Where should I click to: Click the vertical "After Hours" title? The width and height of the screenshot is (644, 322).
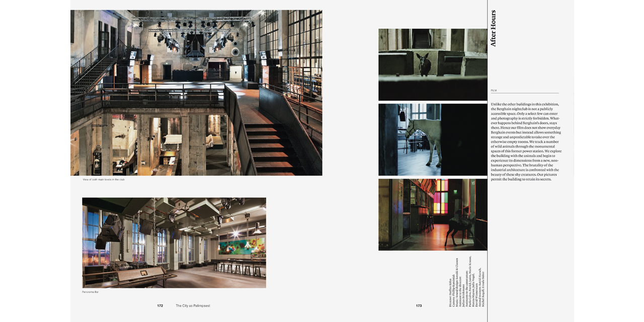click(x=493, y=29)
